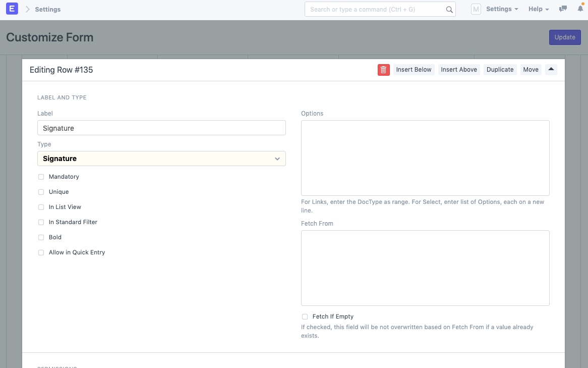The width and height of the screenshot is (588, 368).
Task: Click the M user avatar icon
Action: pyautogui.click(x=476, y=9)
